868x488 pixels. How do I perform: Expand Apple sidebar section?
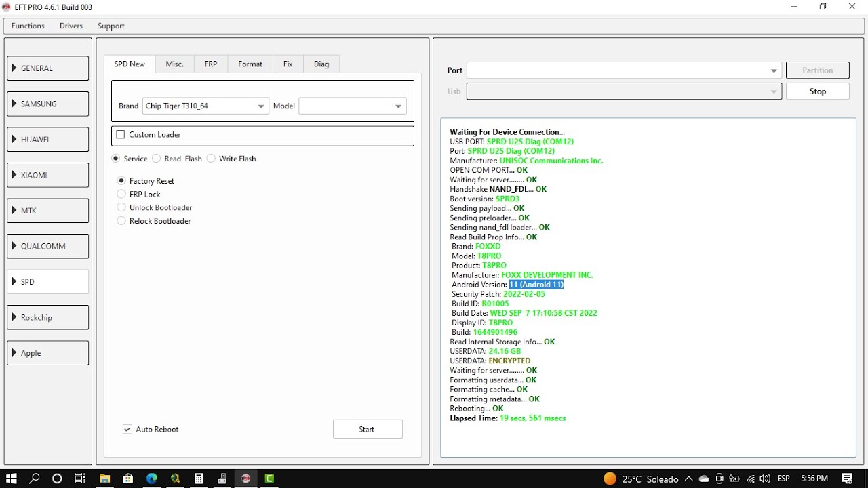[48, 353]
